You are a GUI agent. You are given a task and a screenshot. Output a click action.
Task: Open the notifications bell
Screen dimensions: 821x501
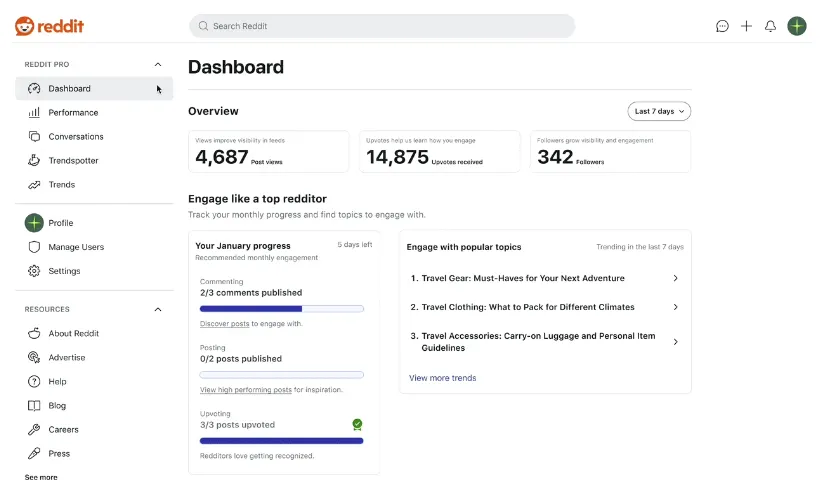pos(770,26)
